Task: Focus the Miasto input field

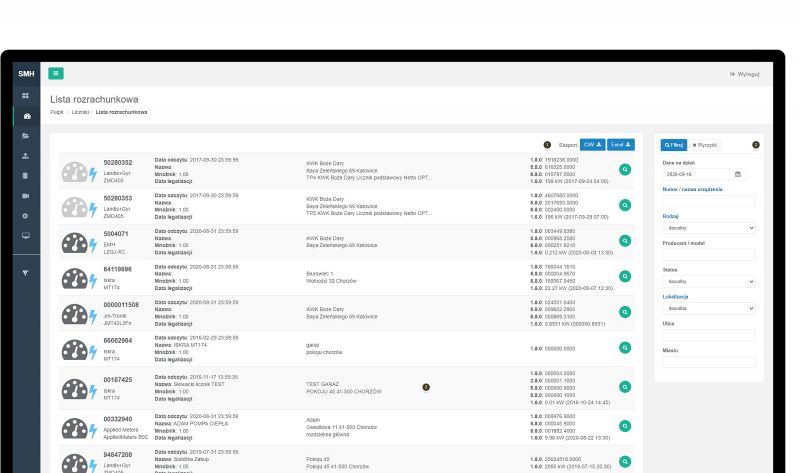Action: click(x=709, y=362)
